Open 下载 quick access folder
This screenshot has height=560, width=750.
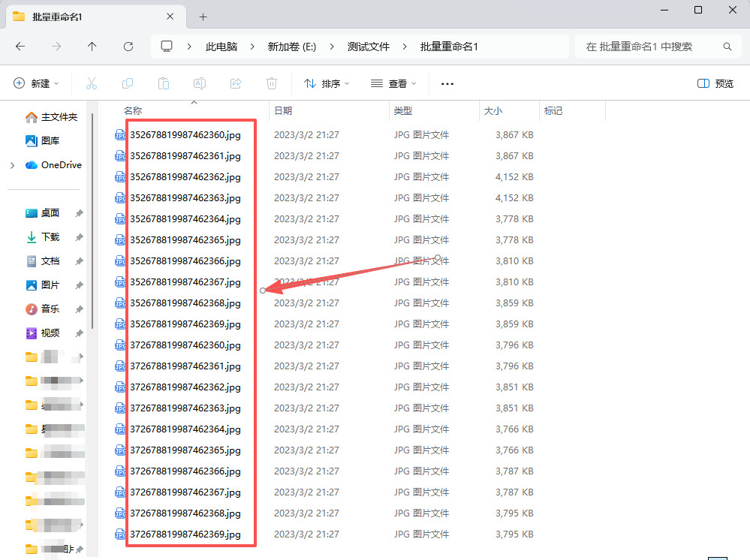43,236
